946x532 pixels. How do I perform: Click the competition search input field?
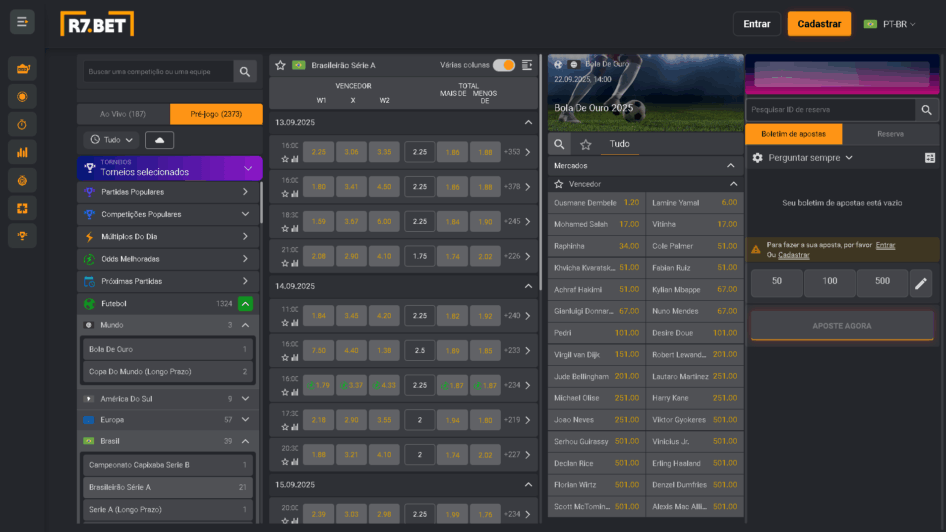(x=158, y=72)
